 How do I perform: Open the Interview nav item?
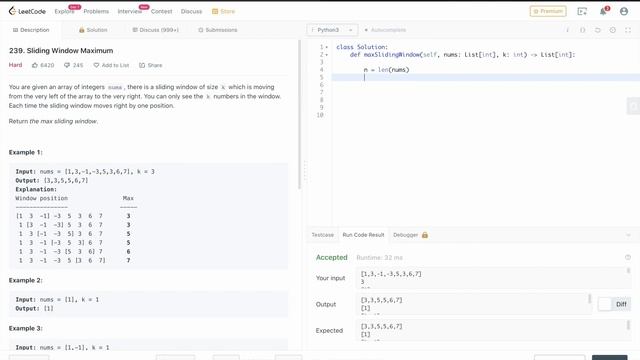point(130,11)
